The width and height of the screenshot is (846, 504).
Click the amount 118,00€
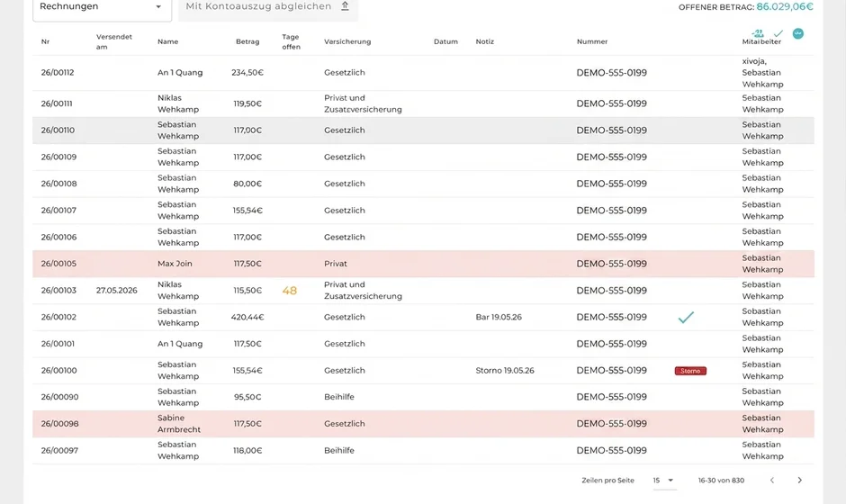[x=247, y=451]
